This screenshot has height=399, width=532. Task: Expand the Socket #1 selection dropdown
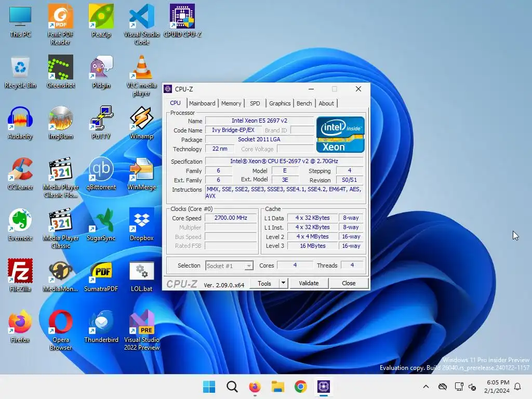point(249,265)
